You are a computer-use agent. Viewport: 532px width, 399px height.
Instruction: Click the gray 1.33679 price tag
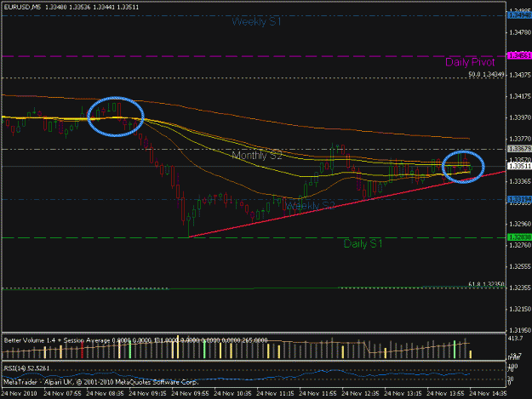[x=519, y=149]
